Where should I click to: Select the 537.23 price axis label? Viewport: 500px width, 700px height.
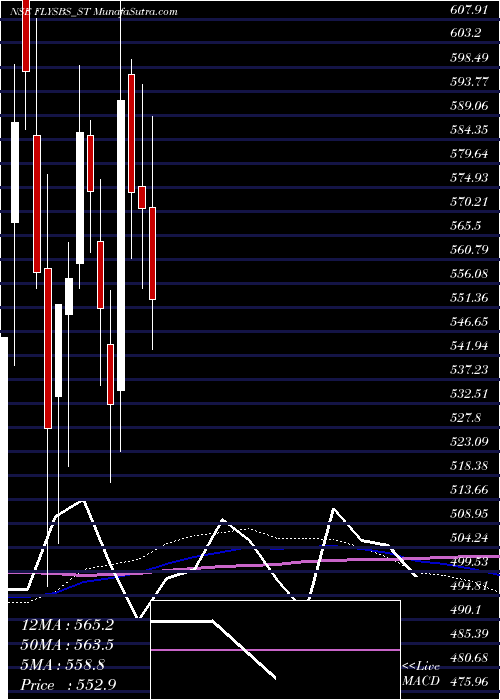point(469,370)
